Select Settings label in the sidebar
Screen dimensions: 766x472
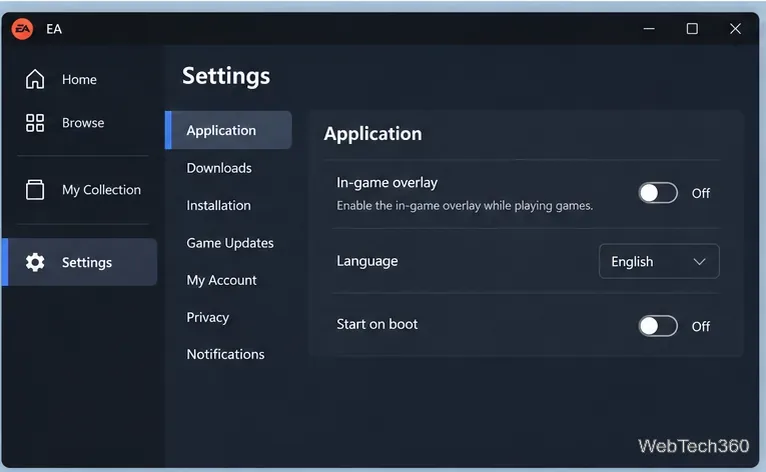click(87, 262)
